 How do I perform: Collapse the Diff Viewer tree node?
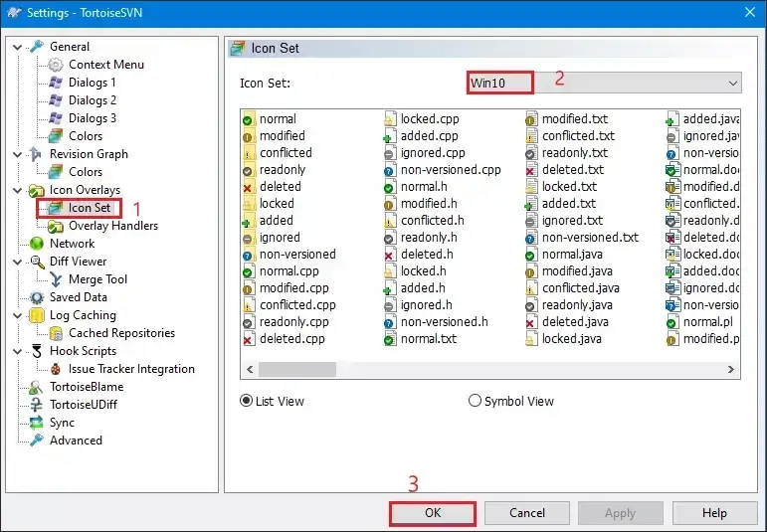point(18,263)
